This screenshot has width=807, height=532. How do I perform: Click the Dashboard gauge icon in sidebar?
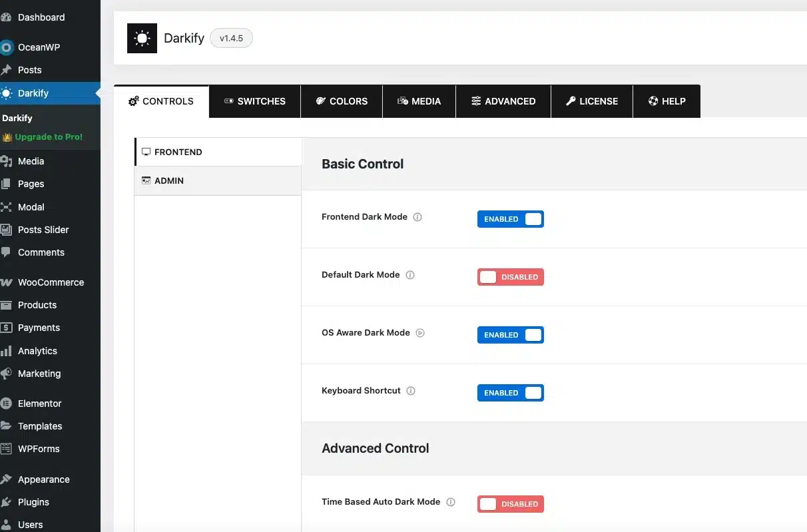6,17
